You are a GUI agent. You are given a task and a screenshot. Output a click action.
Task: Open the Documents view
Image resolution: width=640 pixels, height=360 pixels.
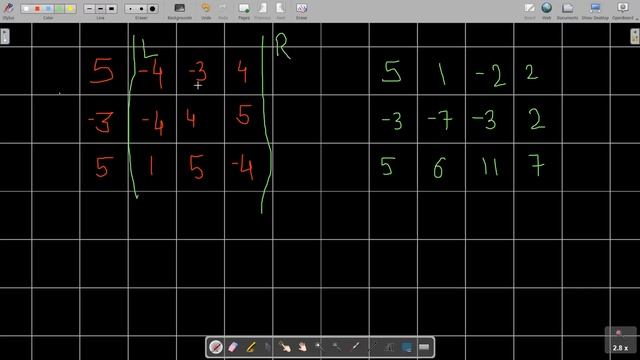567,10
